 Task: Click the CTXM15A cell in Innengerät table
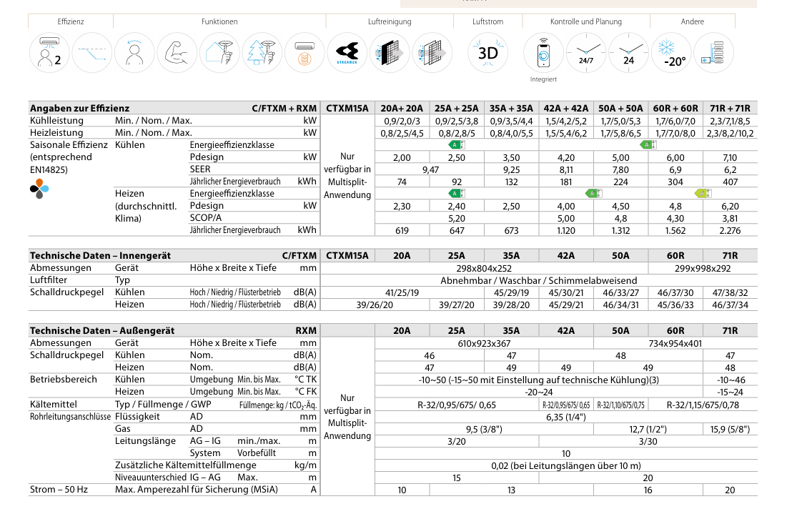pos(347,255)
